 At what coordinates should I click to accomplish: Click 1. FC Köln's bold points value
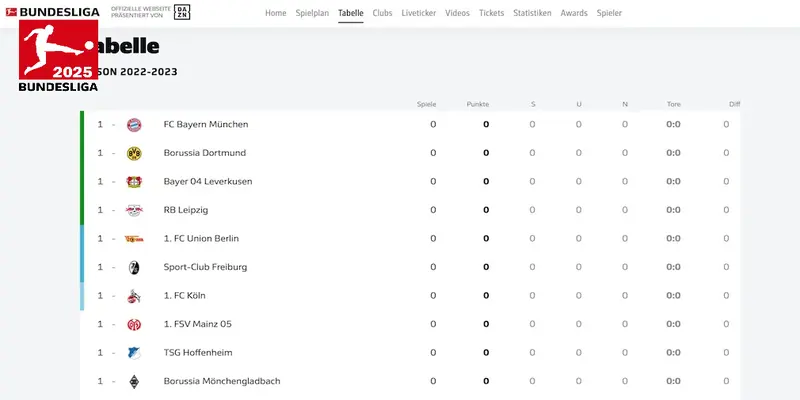(486, 296)
